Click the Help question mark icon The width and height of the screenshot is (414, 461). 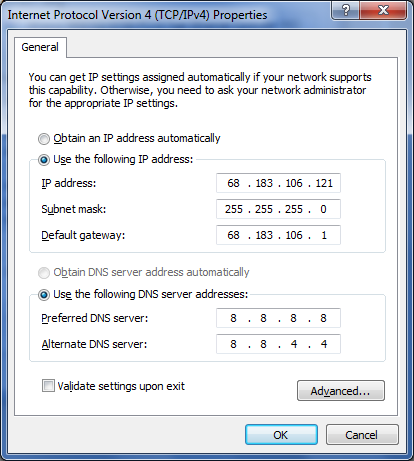pos(346,11)
